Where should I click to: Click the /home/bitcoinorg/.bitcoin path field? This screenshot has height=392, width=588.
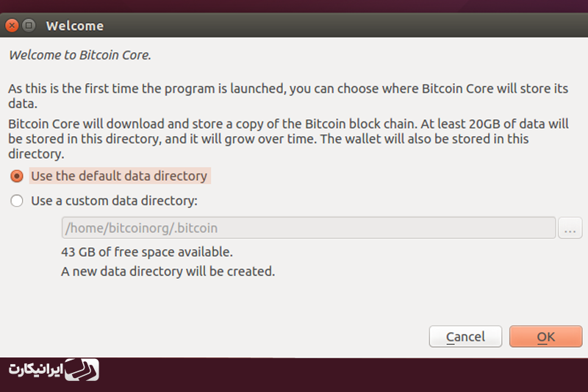pyautogui.click(x=308, y=228)
